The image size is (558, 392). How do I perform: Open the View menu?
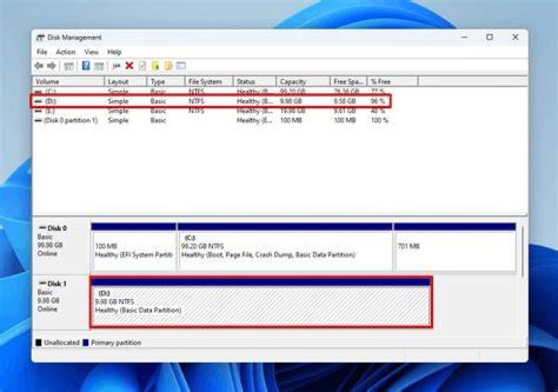point(91,52)
